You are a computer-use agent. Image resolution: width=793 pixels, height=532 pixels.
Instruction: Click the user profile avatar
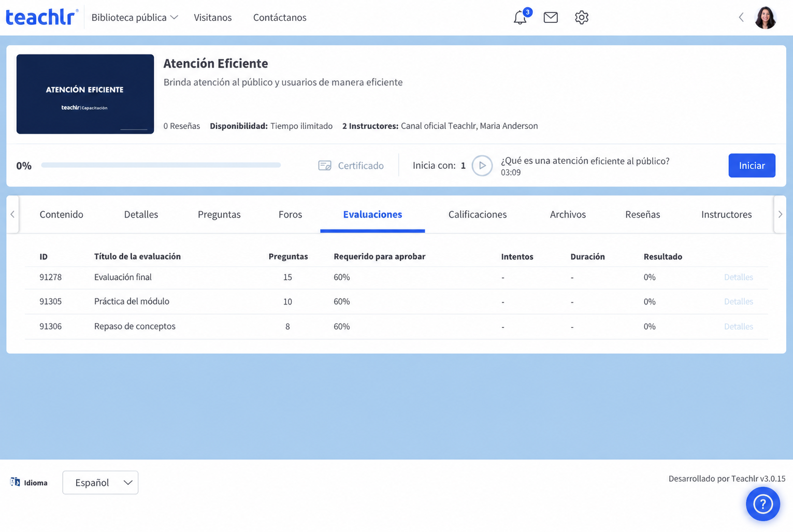[x=766, y=18]
